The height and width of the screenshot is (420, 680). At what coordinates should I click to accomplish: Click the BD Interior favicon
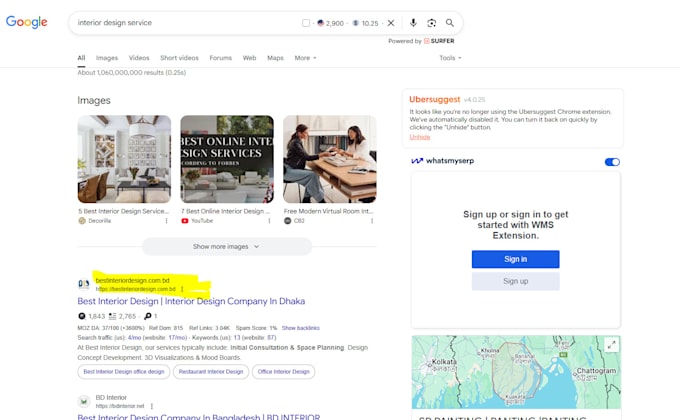pyautogui.click(x=84, y=401)
